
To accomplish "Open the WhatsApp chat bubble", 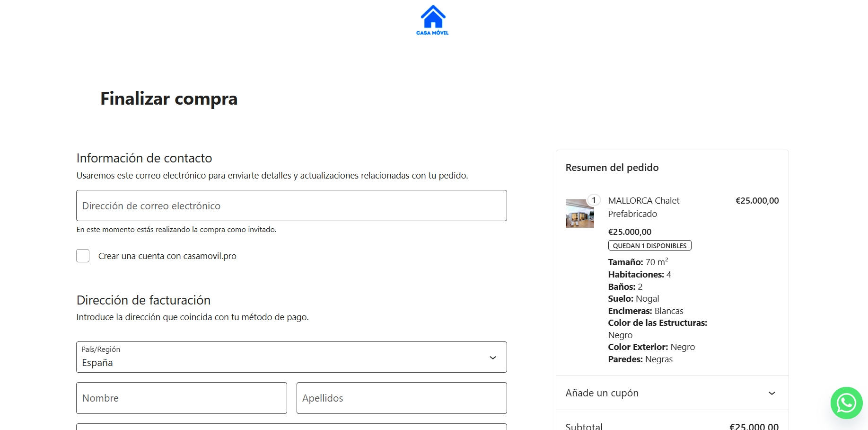I will (846, 403).
